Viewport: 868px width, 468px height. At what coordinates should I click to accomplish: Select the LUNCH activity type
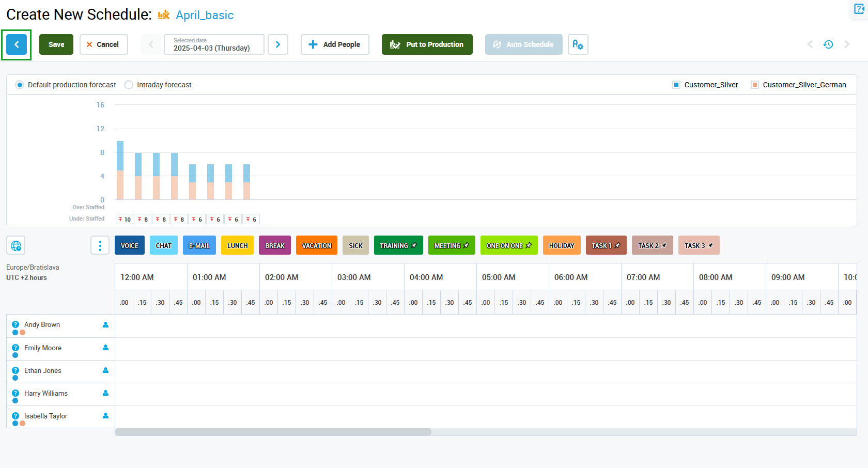tap(237, 245)
